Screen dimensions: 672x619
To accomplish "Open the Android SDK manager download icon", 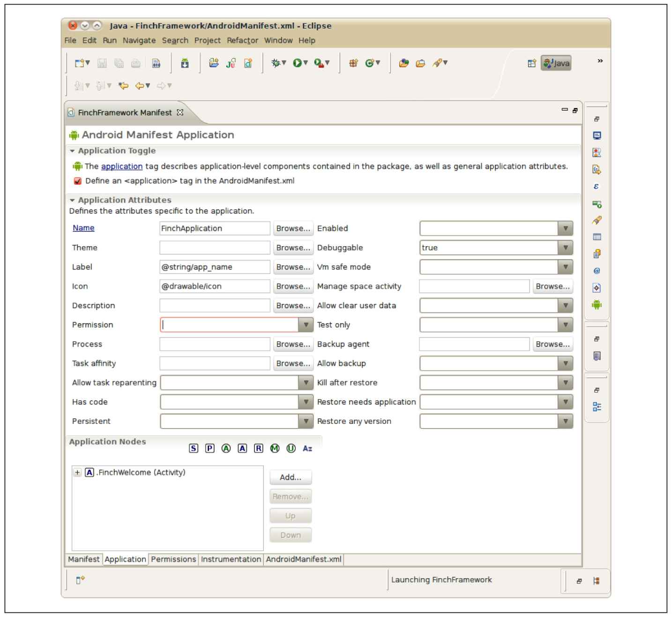I will [185, 63].
